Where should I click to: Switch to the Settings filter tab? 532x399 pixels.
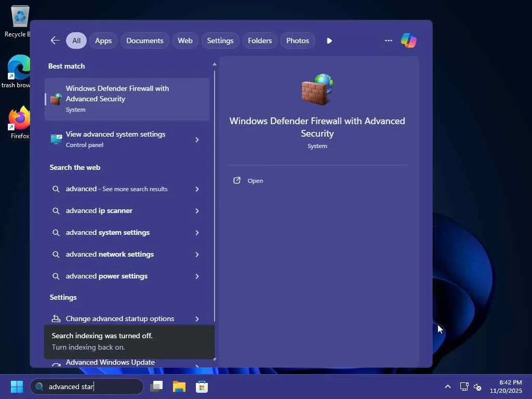pos(220,41)
